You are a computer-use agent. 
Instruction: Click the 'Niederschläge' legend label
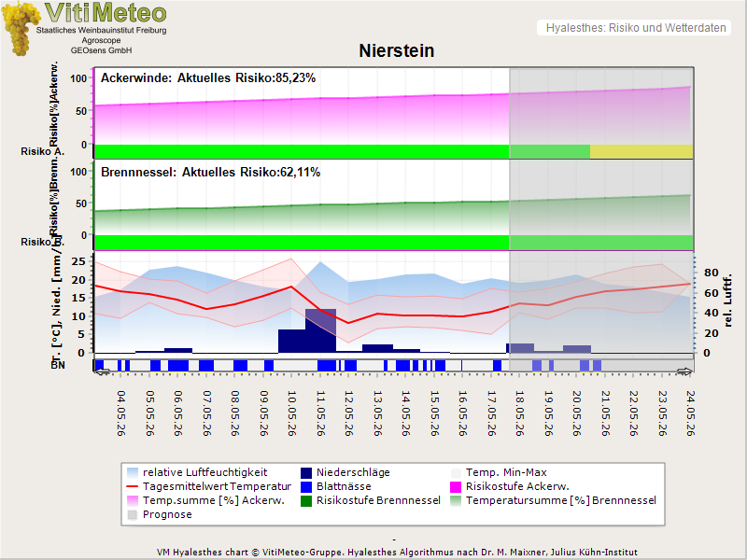pos(353,472)
